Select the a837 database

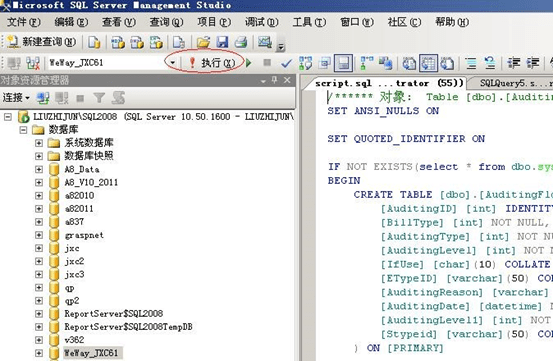click(x=74, y=222)
